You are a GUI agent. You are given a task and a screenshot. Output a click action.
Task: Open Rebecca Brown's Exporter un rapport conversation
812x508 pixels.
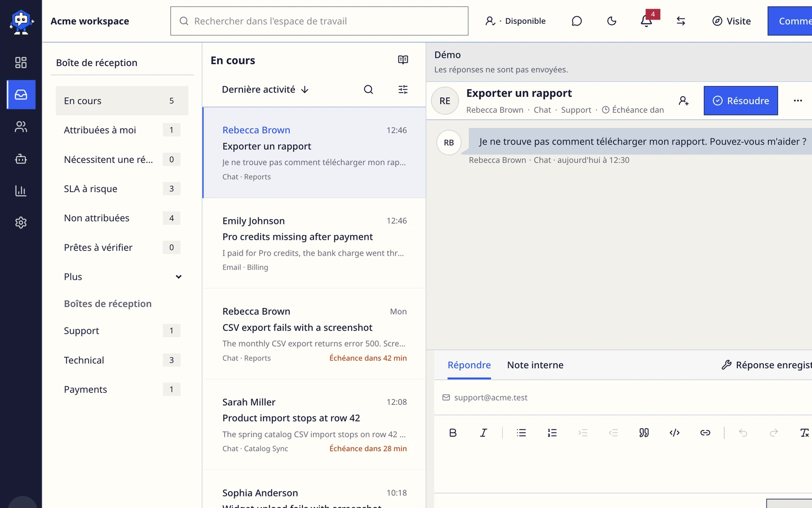[315, 153]
